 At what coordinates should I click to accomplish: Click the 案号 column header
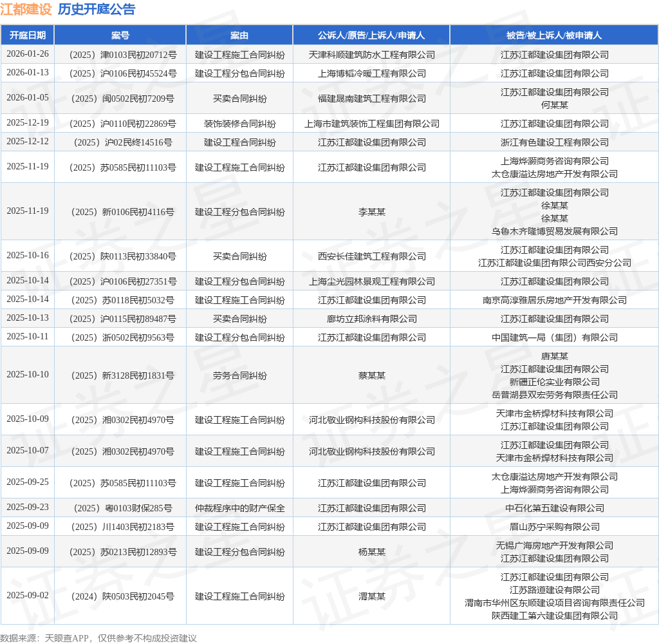120,35
